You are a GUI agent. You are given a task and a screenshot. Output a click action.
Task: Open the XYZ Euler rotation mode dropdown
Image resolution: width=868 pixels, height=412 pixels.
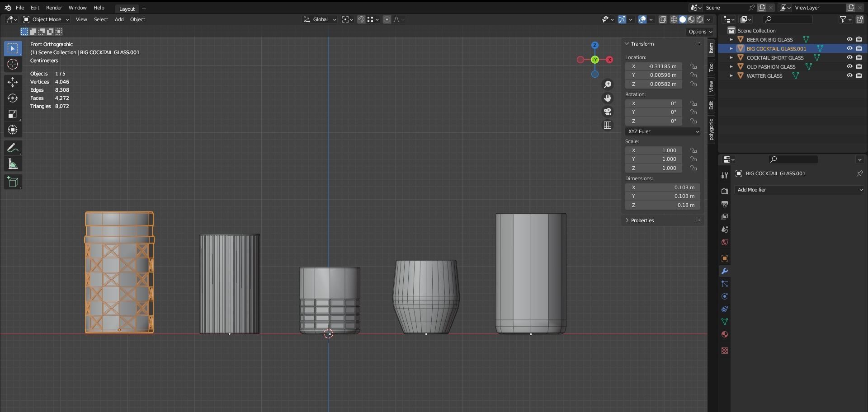pos(663,131)
